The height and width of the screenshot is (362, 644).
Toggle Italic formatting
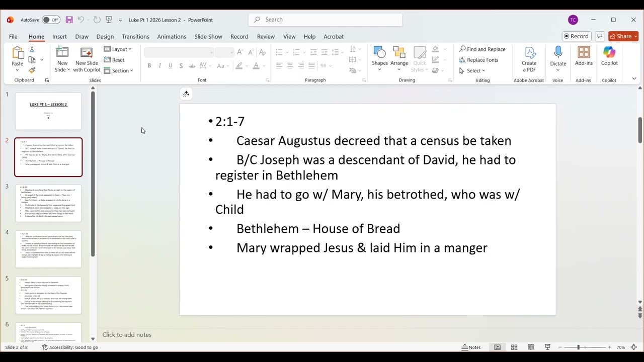click(x=159, y=66)
